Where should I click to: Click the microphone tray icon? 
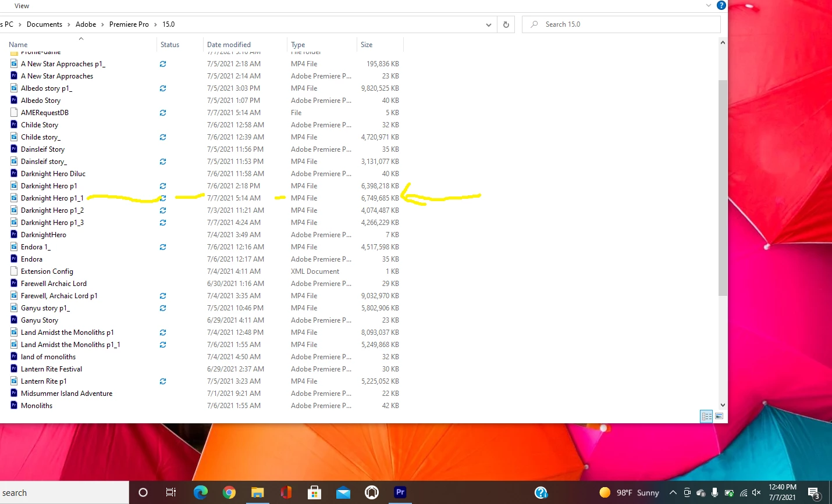[714, 492]
